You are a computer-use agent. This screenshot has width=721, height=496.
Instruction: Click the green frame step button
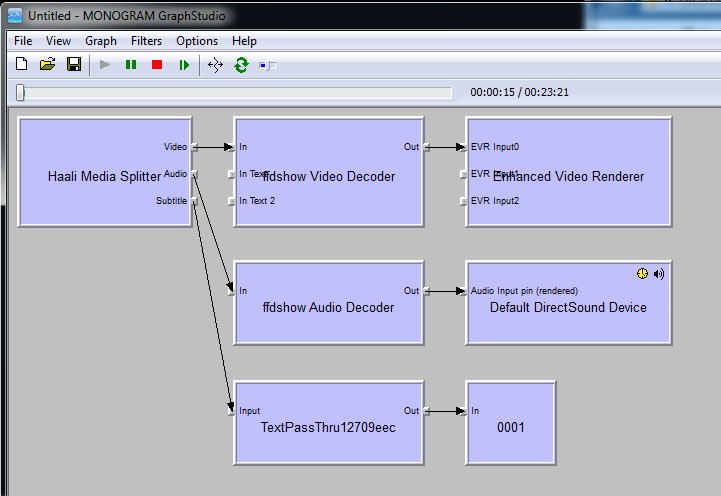184,65
